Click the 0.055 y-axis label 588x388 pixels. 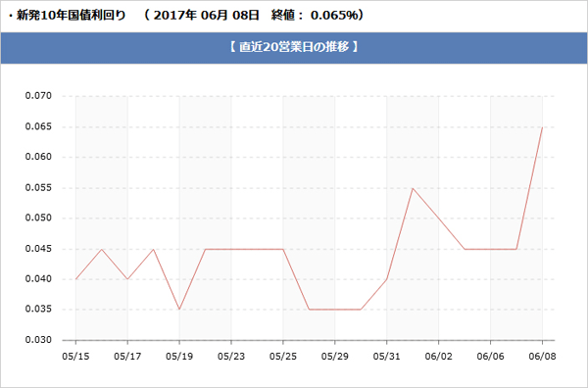pos(38,188)
